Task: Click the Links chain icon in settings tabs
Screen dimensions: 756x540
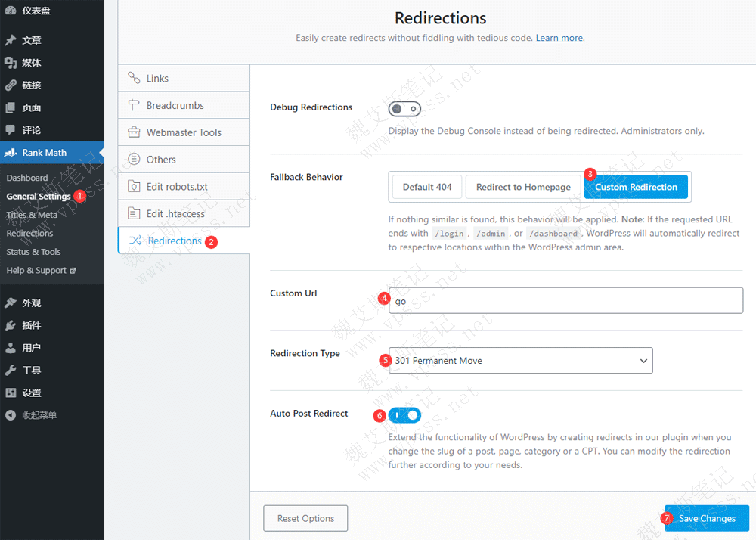Action: tap(134, 78)
